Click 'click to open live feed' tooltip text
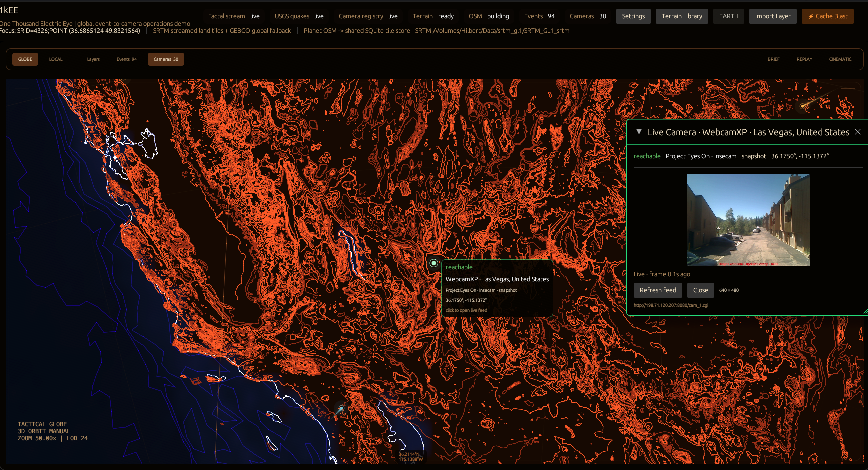The height and width of the screenshot is (470, 868). point(466,310)
